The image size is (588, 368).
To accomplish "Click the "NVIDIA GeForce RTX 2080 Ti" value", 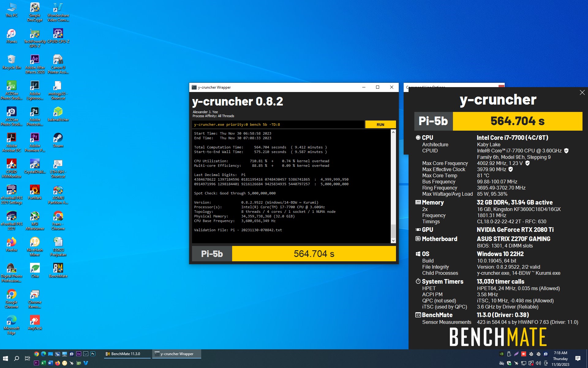I will pos(515,230).
